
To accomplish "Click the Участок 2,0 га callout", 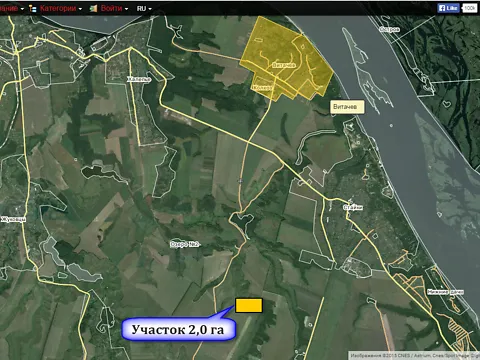I will coord(178,329).
